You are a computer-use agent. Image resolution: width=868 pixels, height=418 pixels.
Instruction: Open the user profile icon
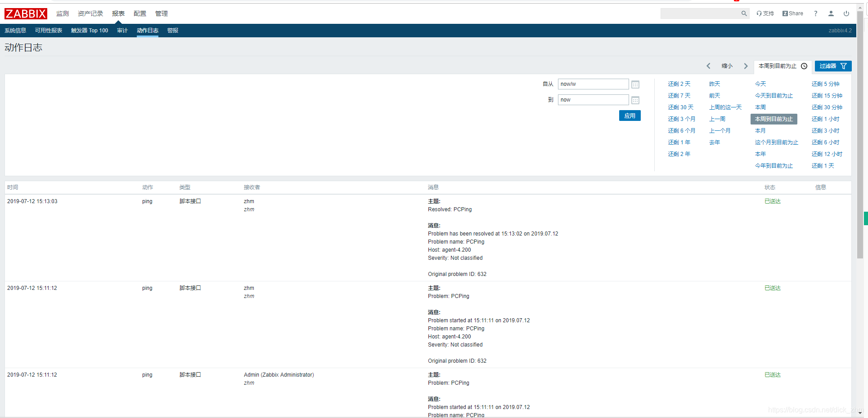pyautogui.click(x=831, y=13)
